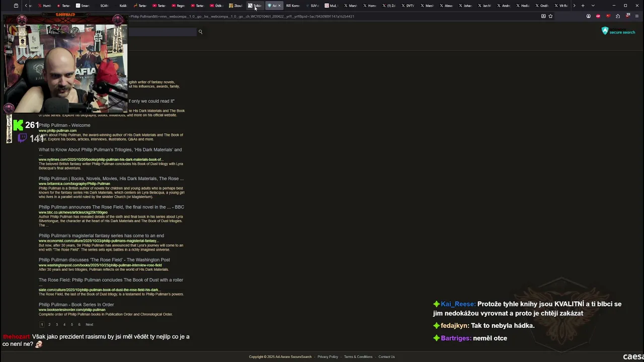Viewport: 644px width, 362px height.
Task: Switch to the Muž tab
Action: pyautogui.click(x=331, y=6)
